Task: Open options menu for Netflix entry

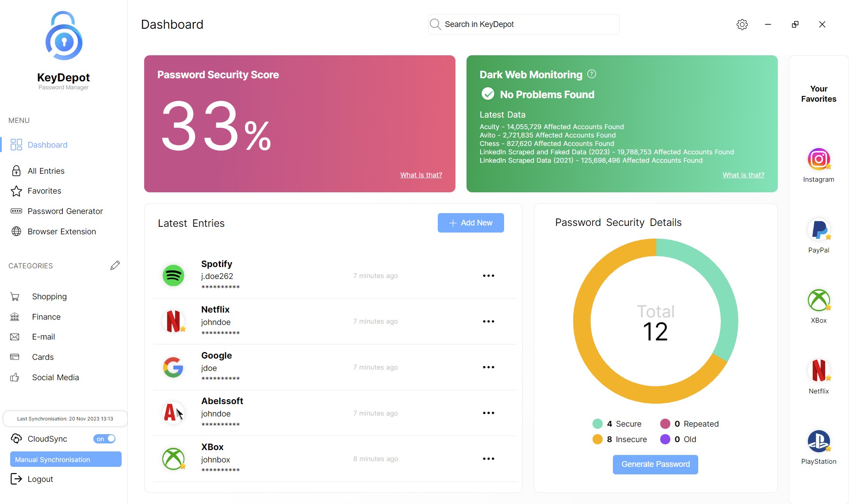Action: click(488, 321)
